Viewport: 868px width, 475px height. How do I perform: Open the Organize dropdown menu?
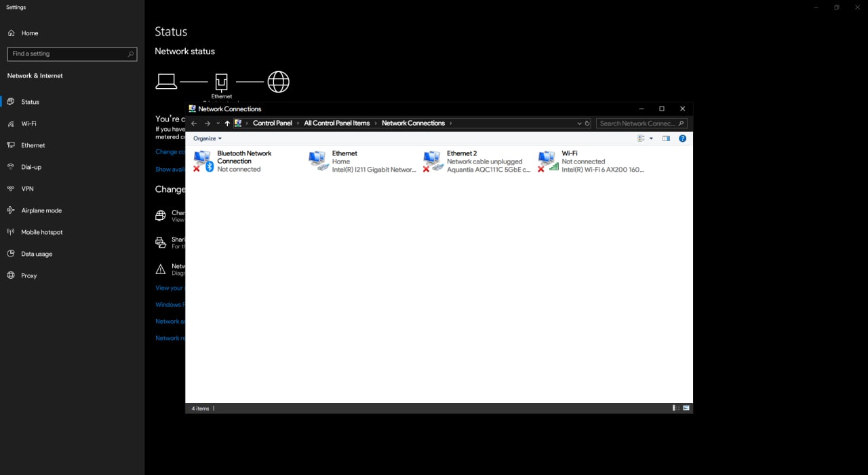[x=208, y=138]
